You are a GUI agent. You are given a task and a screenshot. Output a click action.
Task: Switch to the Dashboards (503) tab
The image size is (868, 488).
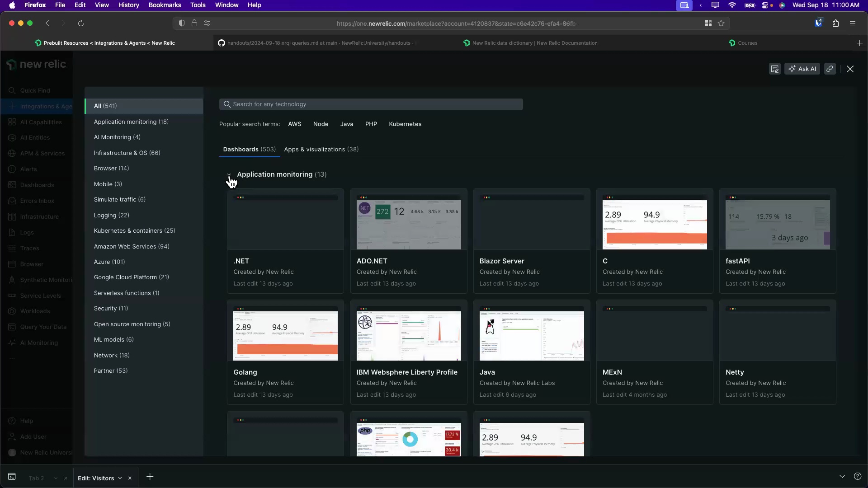tap(249, 150)
